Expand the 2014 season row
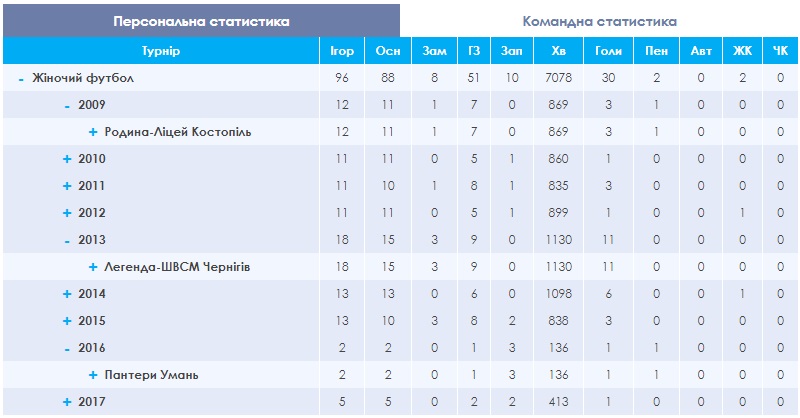800x418 pixels. point(67,294)
